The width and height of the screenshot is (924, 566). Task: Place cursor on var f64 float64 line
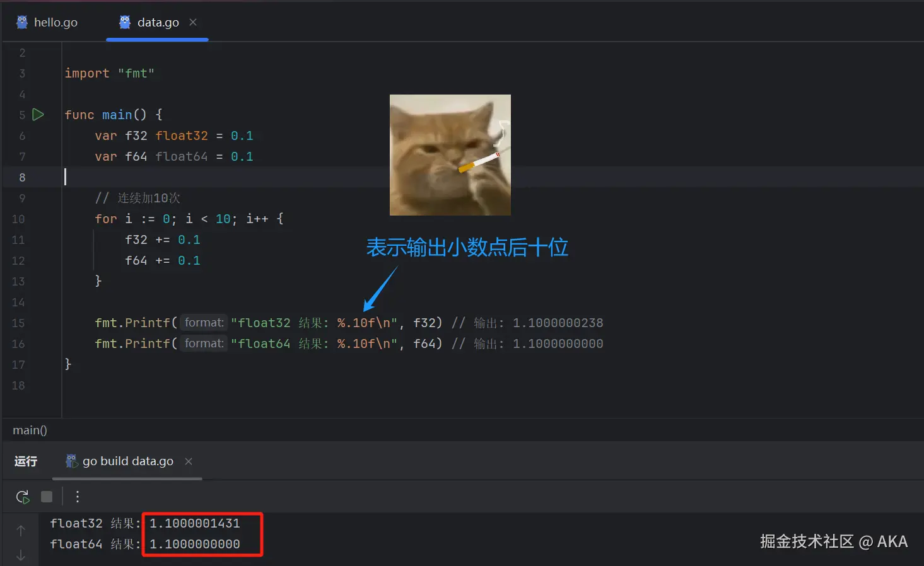click(x=174, y=156)
